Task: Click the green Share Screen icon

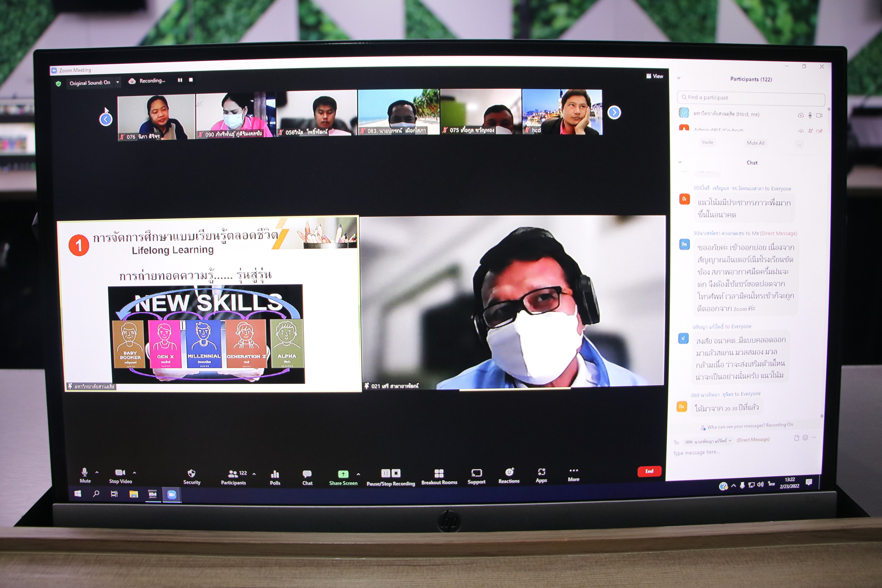Action: (x=343, y=474)
